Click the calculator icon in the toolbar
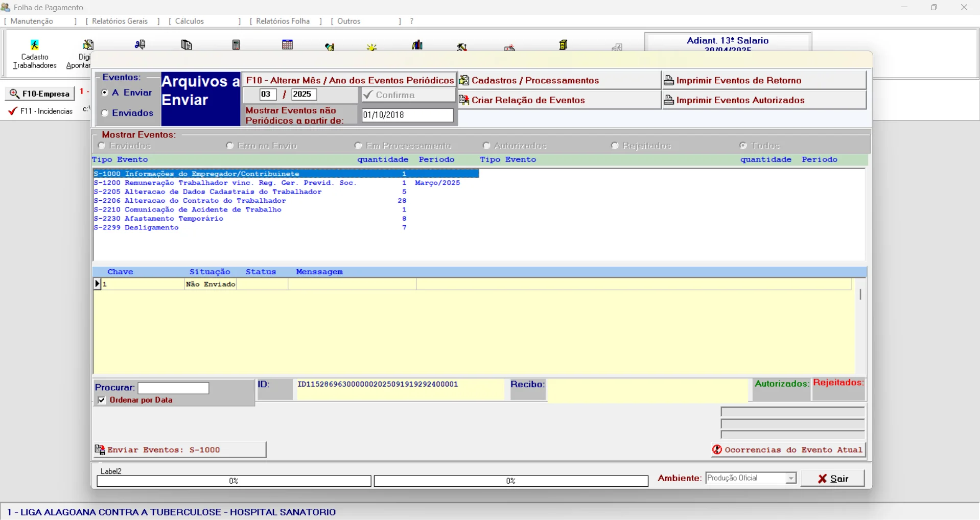980x520 pixels. [x=236, y=45]
